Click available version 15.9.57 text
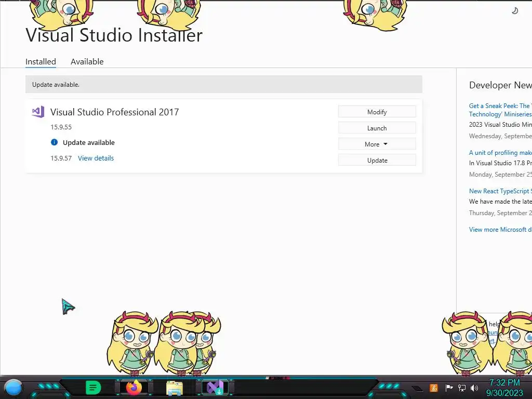This screenshot has width=532, height=399. [x=61, y=158]
